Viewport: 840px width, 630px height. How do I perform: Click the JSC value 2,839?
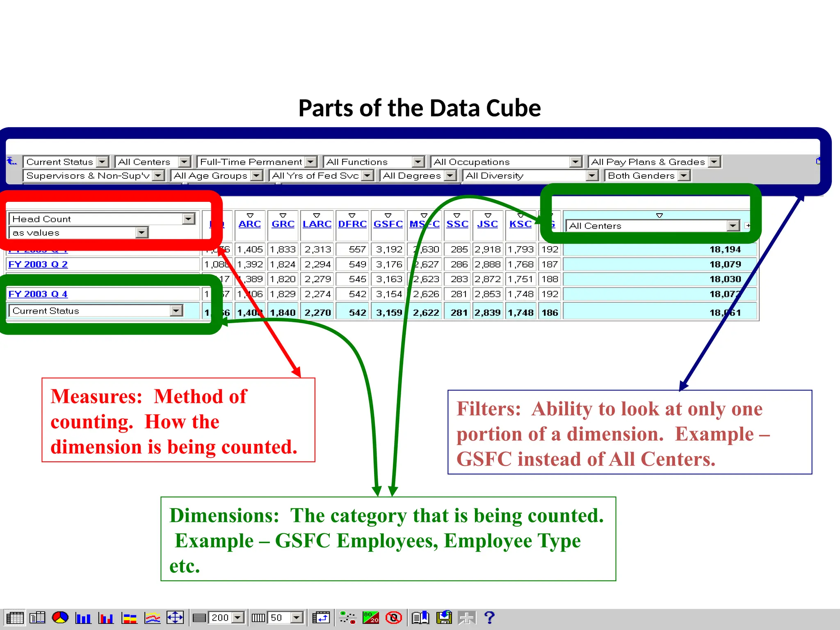tap(488, 313)
